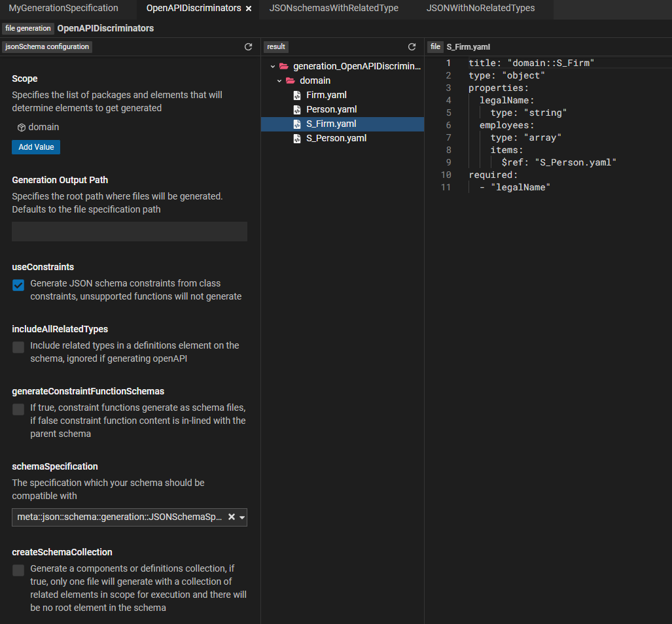Viewport: 672px width, 624px height.
Task: Refresh the result file tree
Action: coord(412,46)
